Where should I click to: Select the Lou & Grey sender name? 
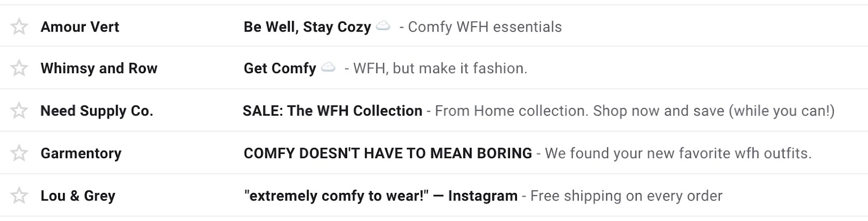click(x=78, y=196)
